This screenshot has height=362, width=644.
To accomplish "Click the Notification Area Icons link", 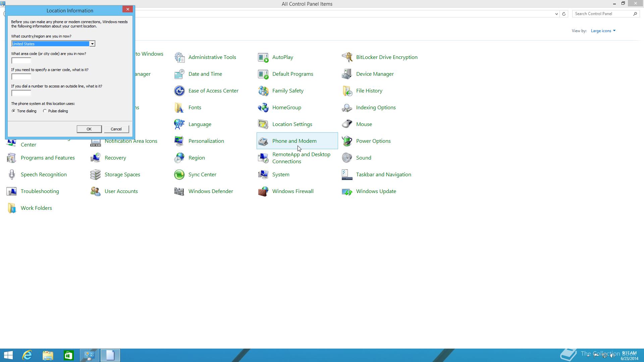I will click(x=131, y=141).
